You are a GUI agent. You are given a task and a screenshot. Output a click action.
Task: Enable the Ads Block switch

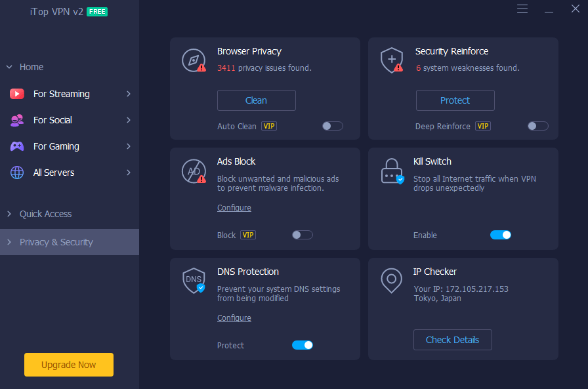click(x=303, y=235)
